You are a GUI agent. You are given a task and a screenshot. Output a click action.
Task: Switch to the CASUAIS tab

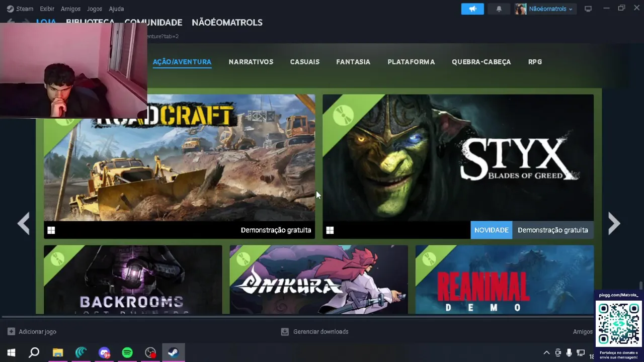tap(305, 62)
